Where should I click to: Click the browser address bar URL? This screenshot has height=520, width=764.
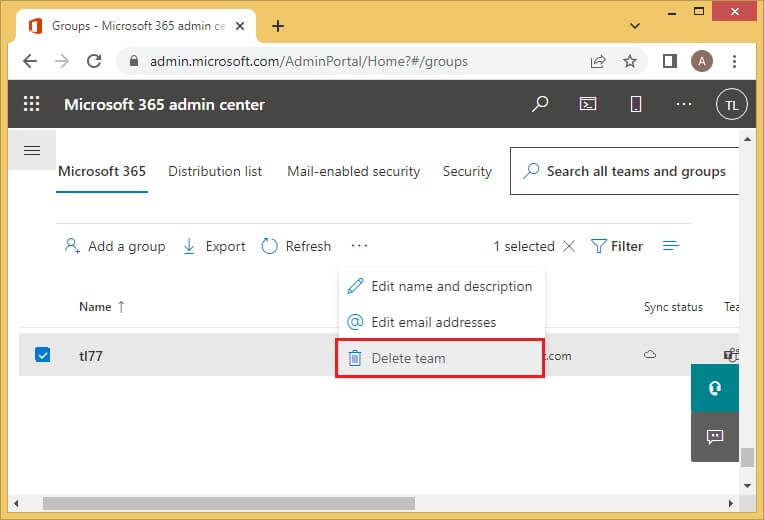(x=308, y=61)
